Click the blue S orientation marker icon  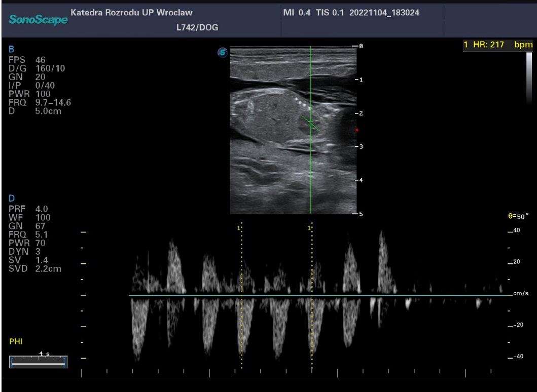pyautogui.click(x=223, y=52)
